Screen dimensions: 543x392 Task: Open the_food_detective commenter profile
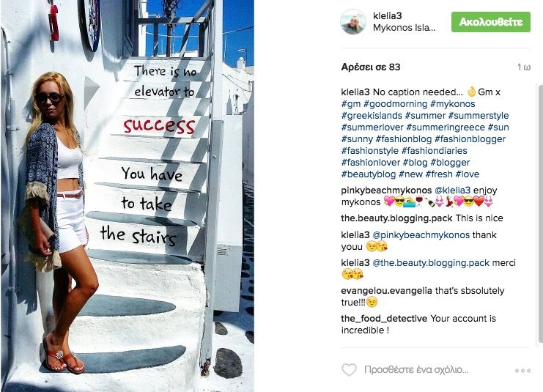pos(384,319)
